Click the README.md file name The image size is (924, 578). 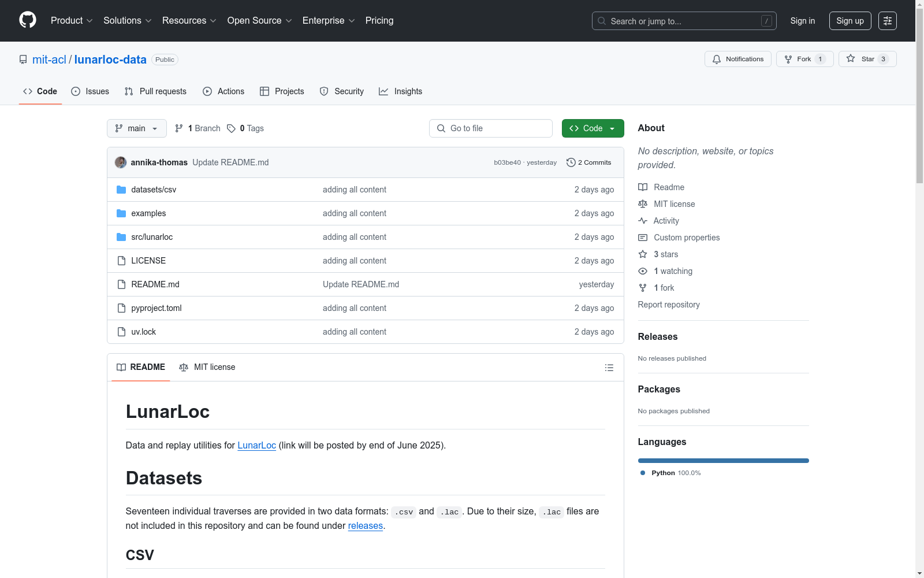[155, 284]
